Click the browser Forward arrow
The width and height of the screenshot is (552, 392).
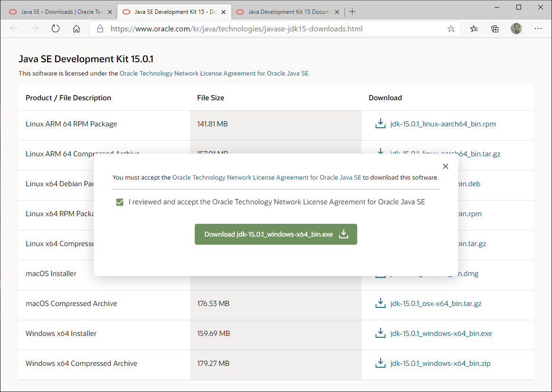point(35,29)
